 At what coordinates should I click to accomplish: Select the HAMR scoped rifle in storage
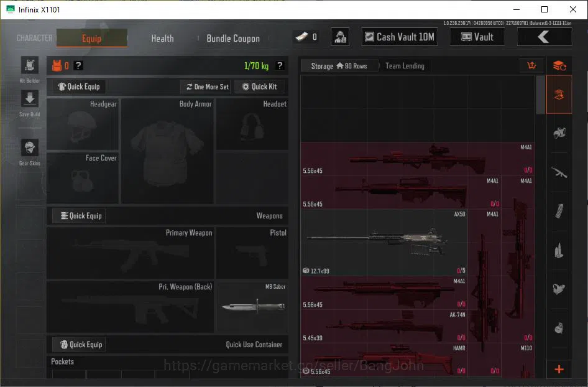click(384, 360)
